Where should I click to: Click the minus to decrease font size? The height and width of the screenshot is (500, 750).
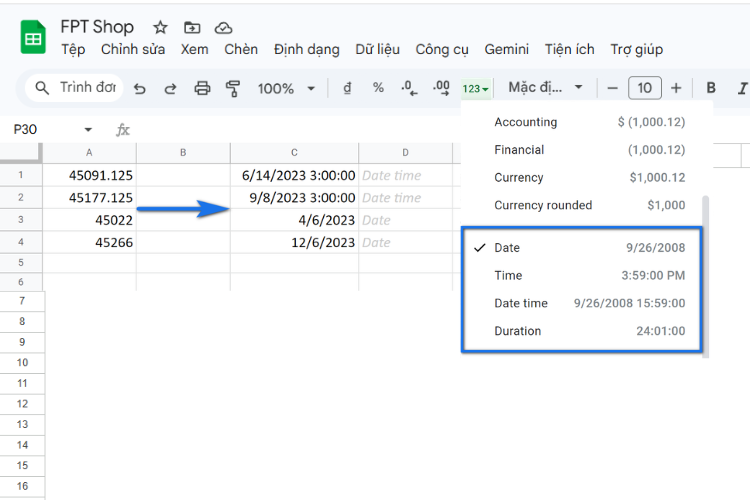click(612, 89)
